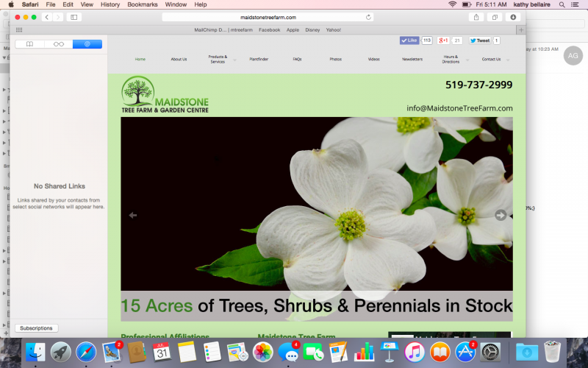The image size is (588, 368).
Task: Switch sidebar to Bookmarks tab
Action: 29,44
